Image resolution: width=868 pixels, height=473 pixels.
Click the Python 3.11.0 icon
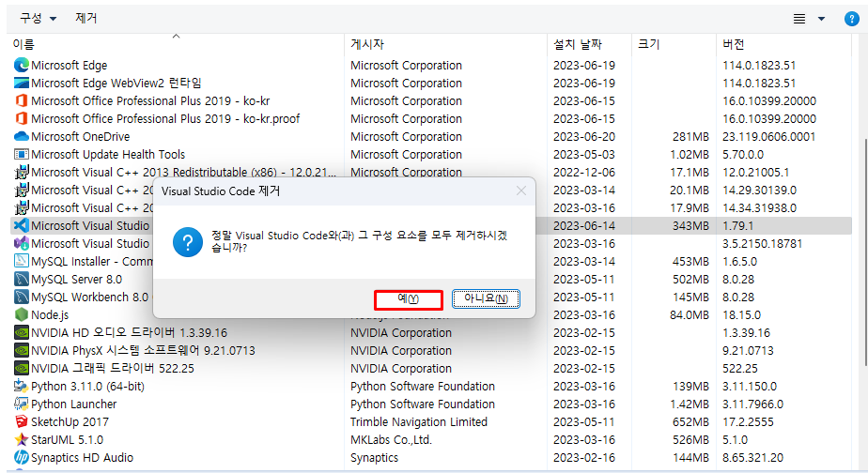tap(21, 386)
